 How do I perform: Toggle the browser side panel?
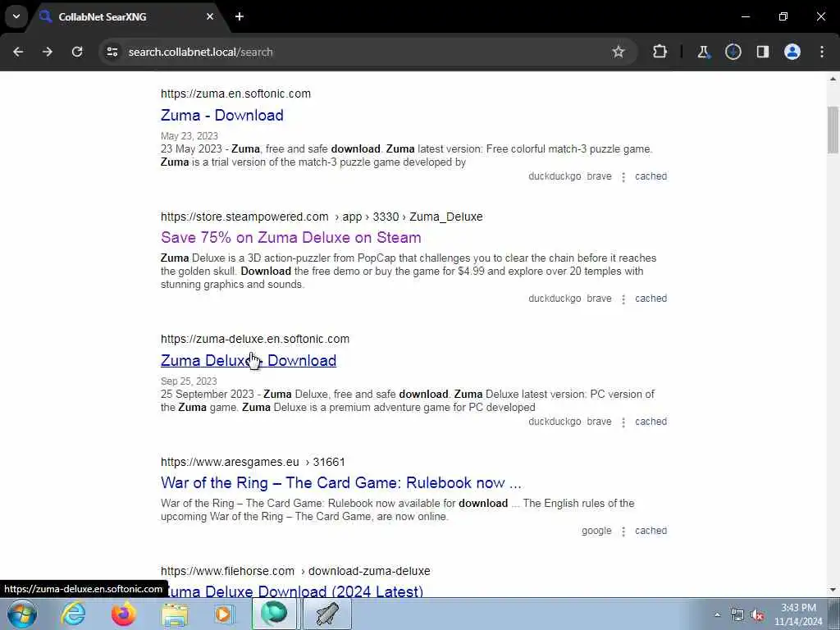click(763, 52)
